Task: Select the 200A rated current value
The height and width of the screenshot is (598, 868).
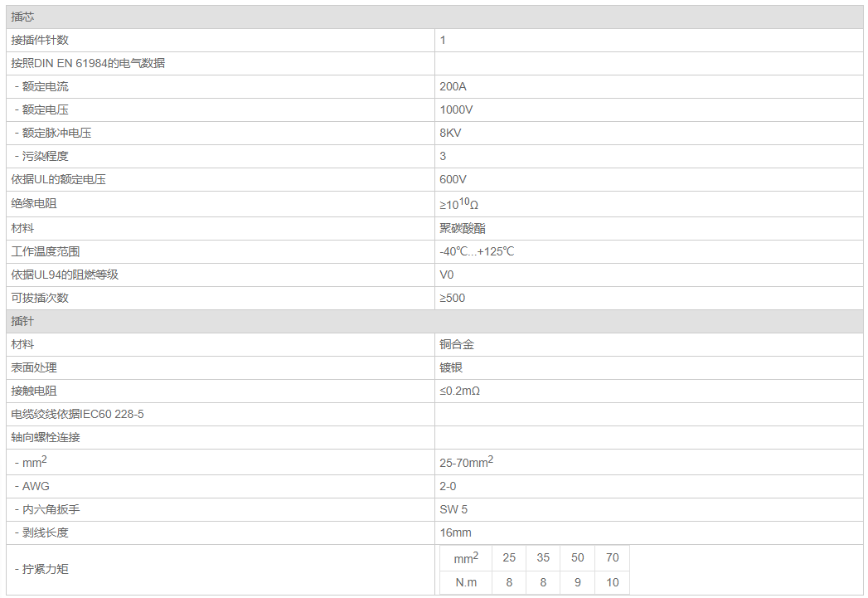Action: (x=453, y=86)
